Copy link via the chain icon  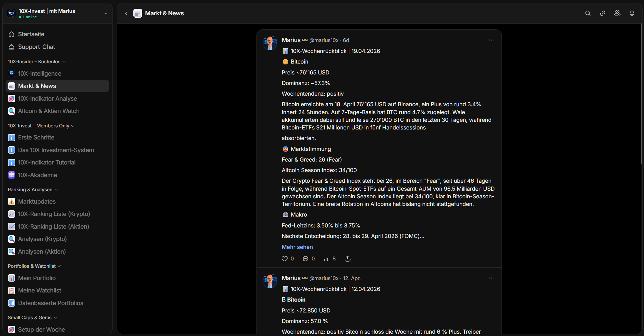602,13
